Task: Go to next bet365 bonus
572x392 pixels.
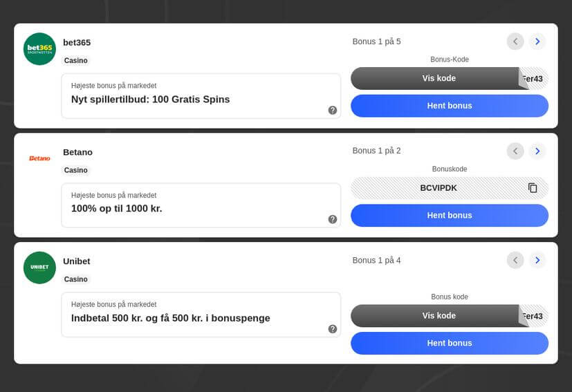Action: coord(537,41)
